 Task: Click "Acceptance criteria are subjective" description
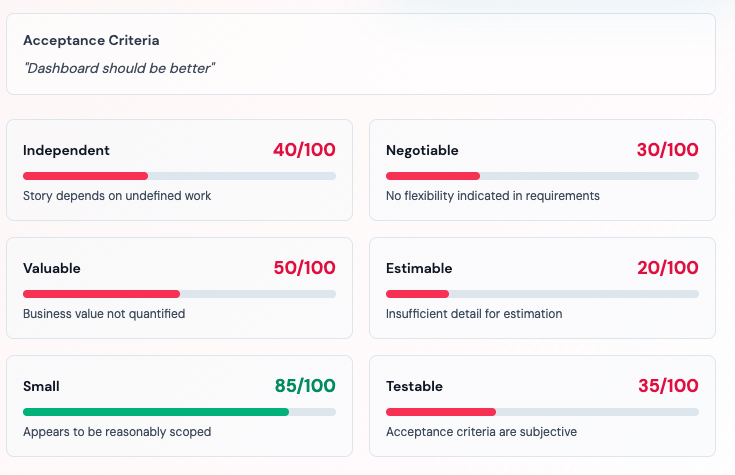point(481,432)
